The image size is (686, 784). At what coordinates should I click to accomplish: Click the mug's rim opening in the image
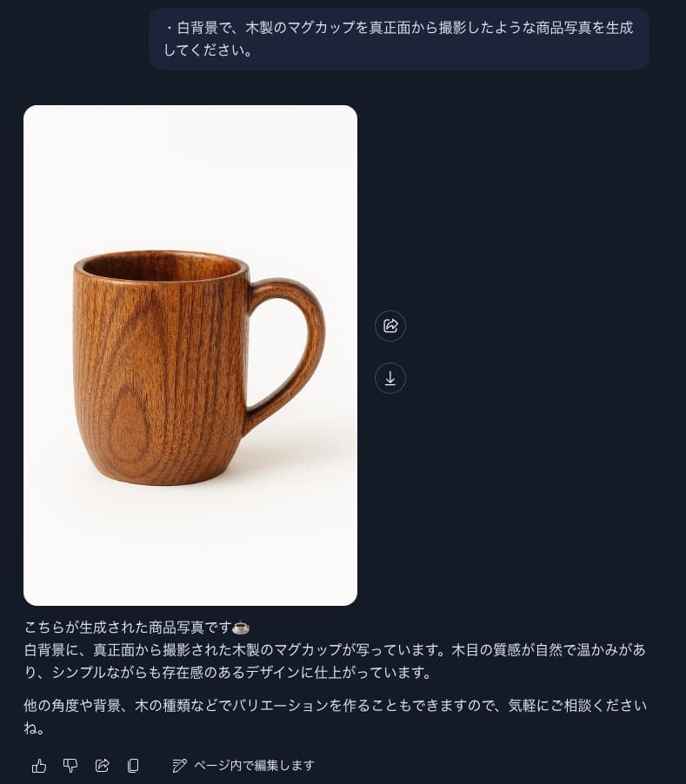(x=161, y=265)
